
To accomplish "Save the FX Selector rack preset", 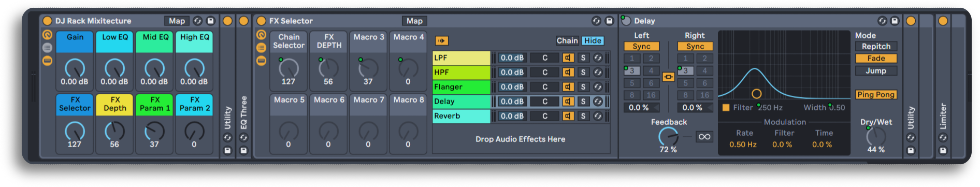I will coord(609,21).
